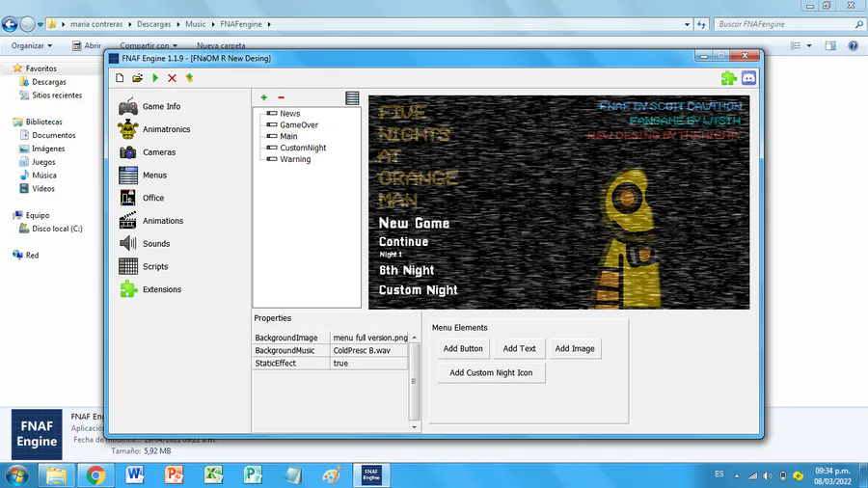Select Descargas in Explorer breadcrumb
868x488 pixels.
[154, 24]
